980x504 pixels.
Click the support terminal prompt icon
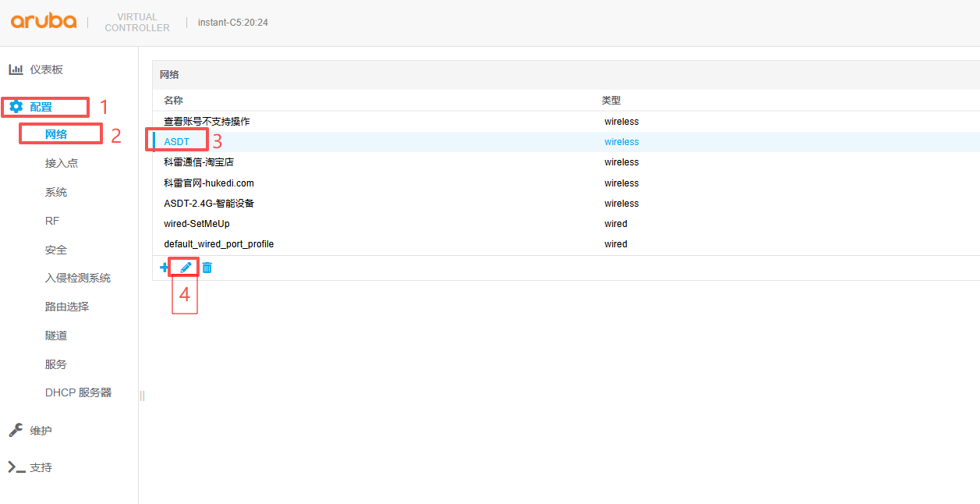coord(16,467)
